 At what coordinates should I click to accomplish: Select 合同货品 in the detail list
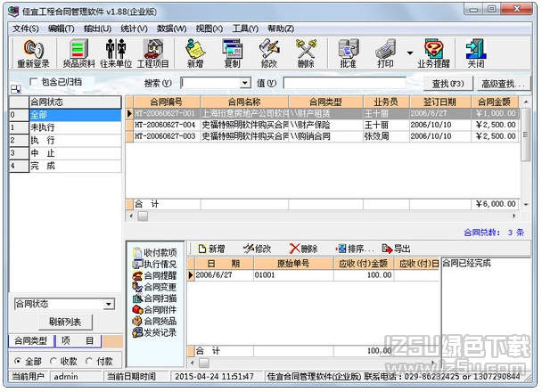tap(155, 322)
